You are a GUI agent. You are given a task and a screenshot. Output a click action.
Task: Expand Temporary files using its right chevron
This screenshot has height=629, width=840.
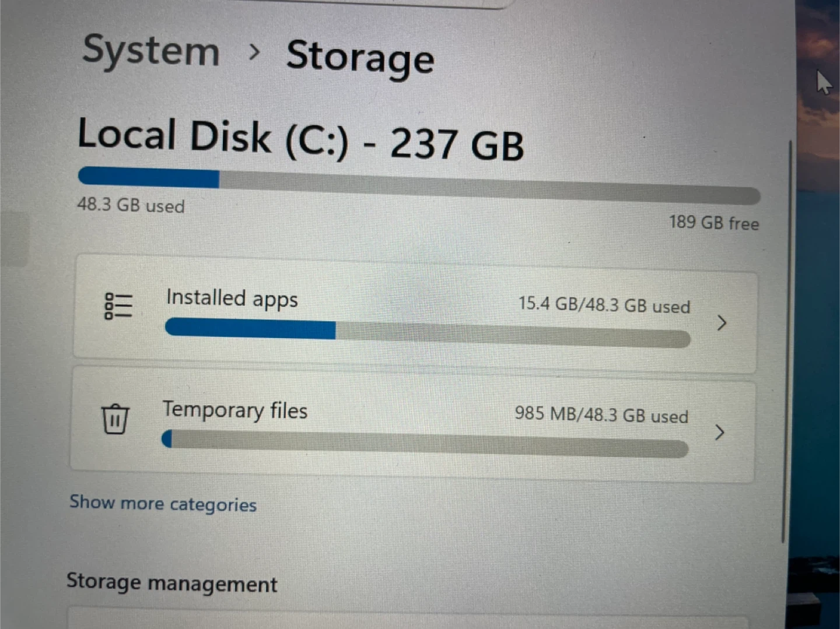[720, 433]
